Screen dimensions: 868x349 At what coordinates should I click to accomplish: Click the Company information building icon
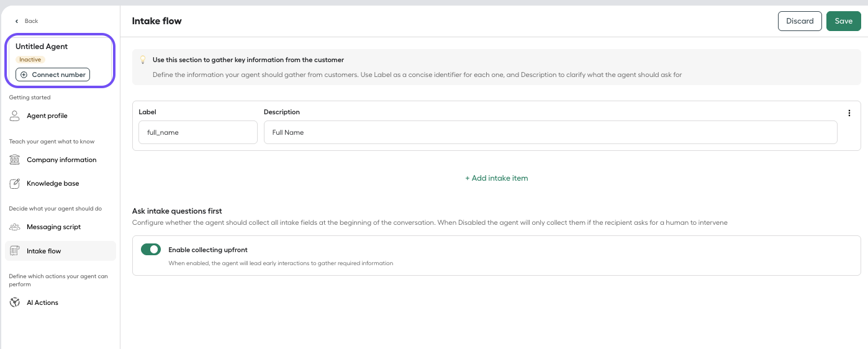pyautogui.click(x=15, y=160)
